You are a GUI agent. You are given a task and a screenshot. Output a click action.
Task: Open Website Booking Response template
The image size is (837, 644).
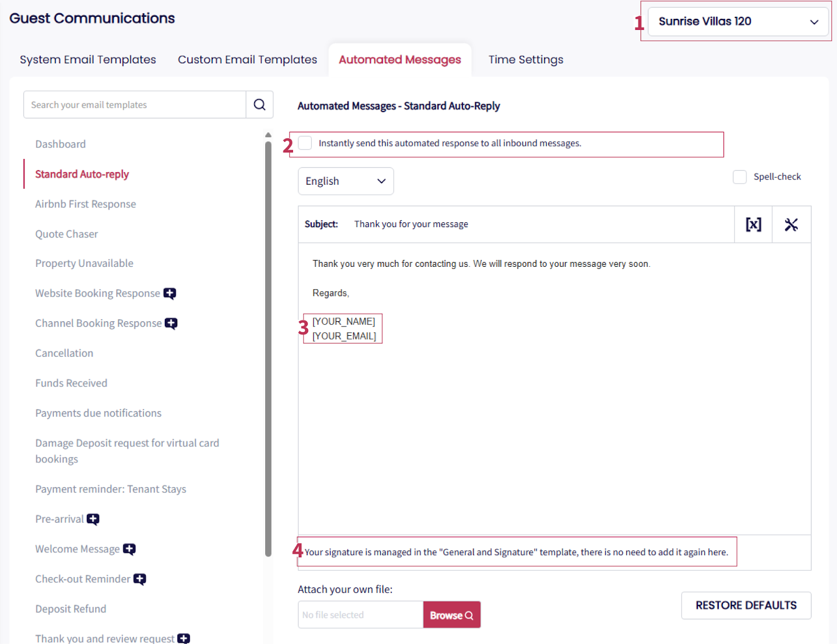98,293
